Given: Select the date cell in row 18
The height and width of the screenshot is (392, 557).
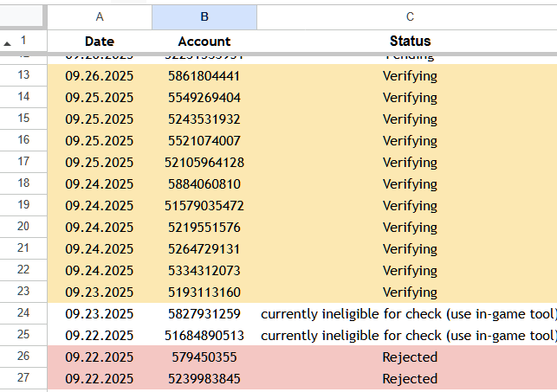Looking at the screenshot, I should (100, 183).
